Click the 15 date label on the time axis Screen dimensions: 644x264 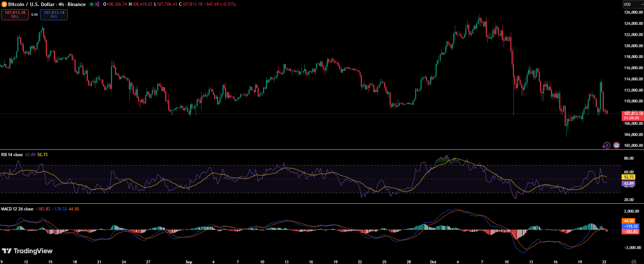[50, 262]
